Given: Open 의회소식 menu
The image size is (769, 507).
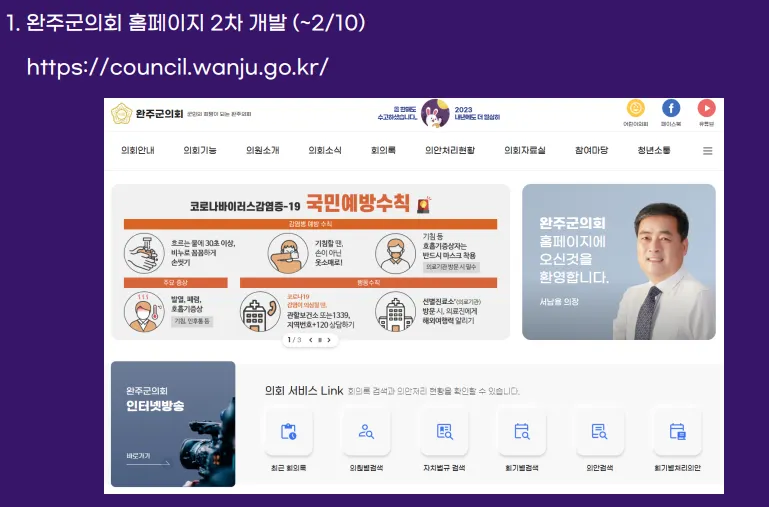Looking at the screenshot, I should [x=325, y=151].
